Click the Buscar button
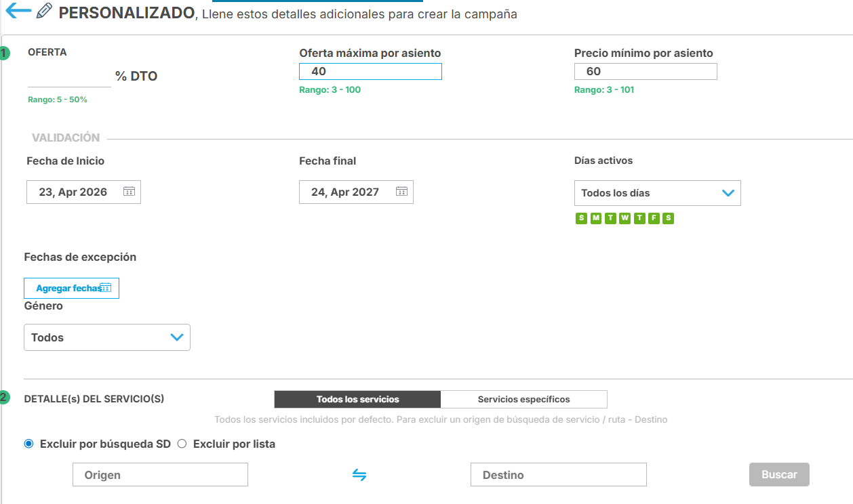The width and height of the screenshot is (853, 504). [778, 474]
